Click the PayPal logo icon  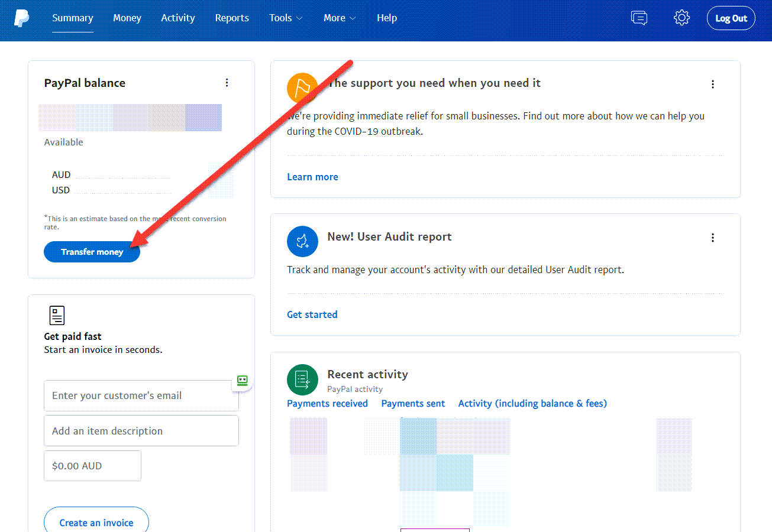[22, 18]
